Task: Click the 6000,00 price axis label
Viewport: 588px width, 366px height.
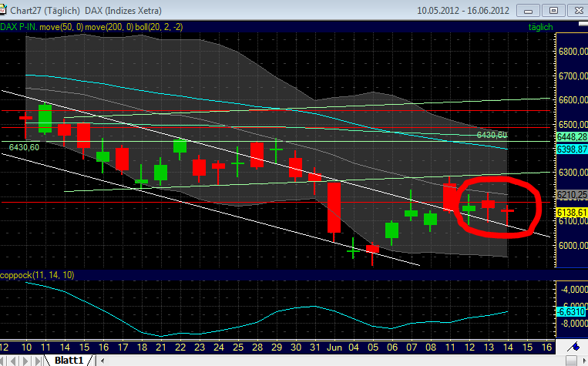Action: pos(573,245)
